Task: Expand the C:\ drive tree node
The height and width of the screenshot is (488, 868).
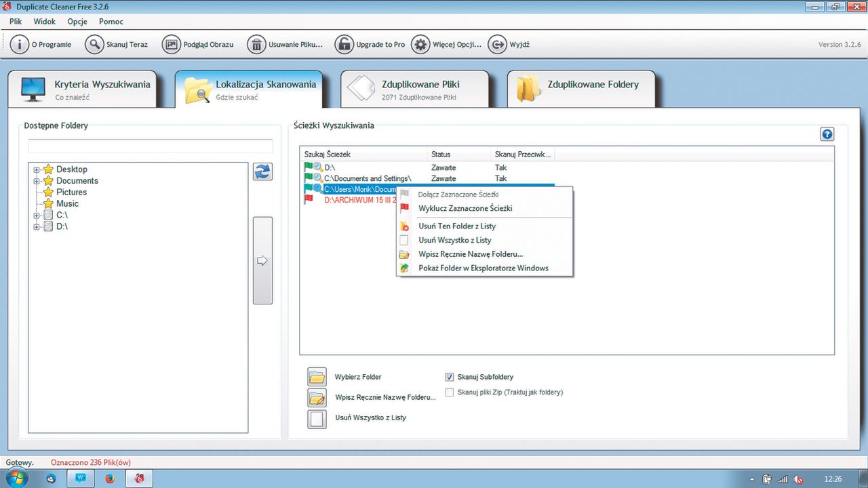Action: tap(37, 215)
